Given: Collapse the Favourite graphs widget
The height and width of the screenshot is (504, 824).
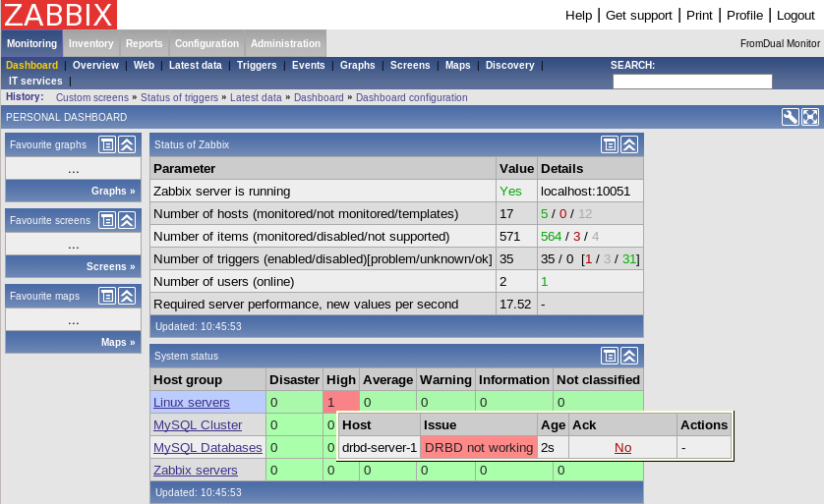Looking at the screenshot, I should coord(127,144).
